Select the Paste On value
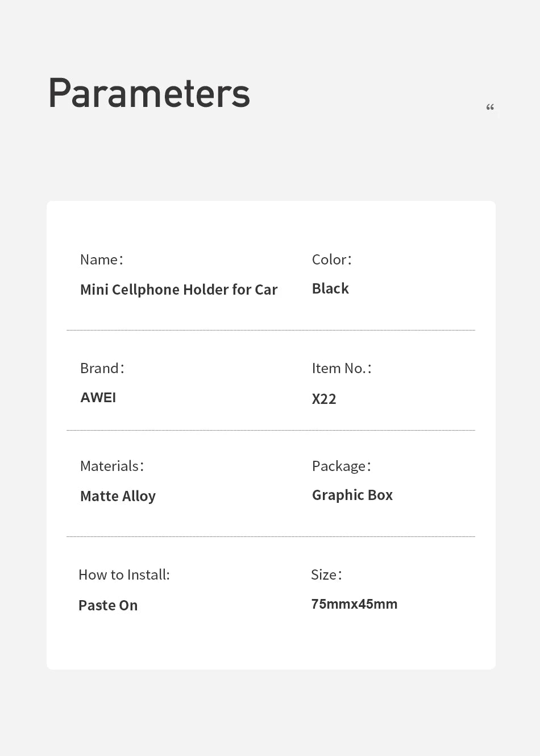540x756 pixels. (108, 605)
